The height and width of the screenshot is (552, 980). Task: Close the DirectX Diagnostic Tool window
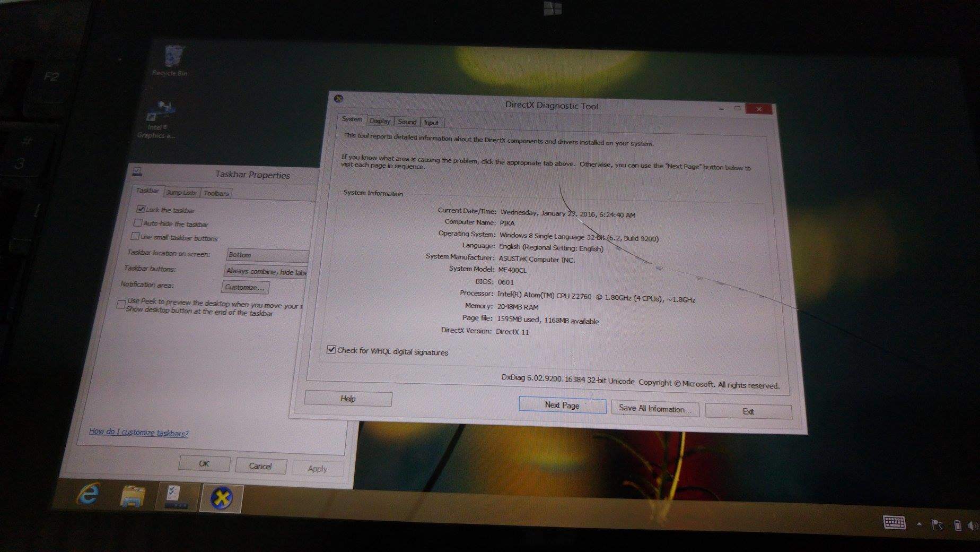pyautogui.click(x=759, y=109)
